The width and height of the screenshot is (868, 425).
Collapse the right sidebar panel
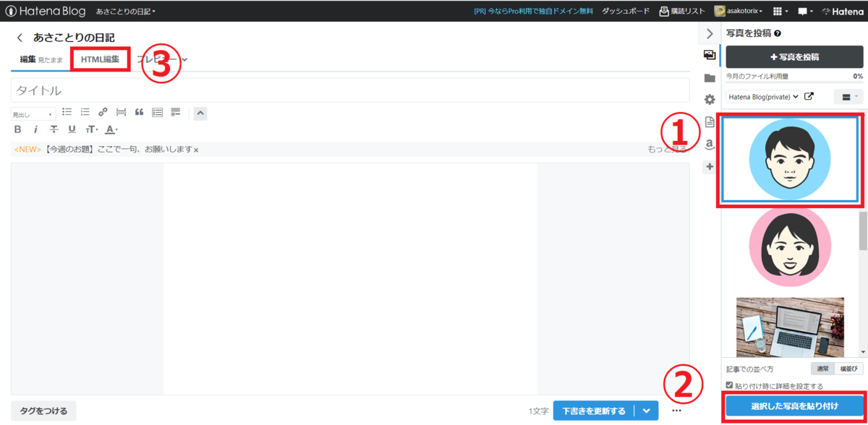(x=710, y=34)
